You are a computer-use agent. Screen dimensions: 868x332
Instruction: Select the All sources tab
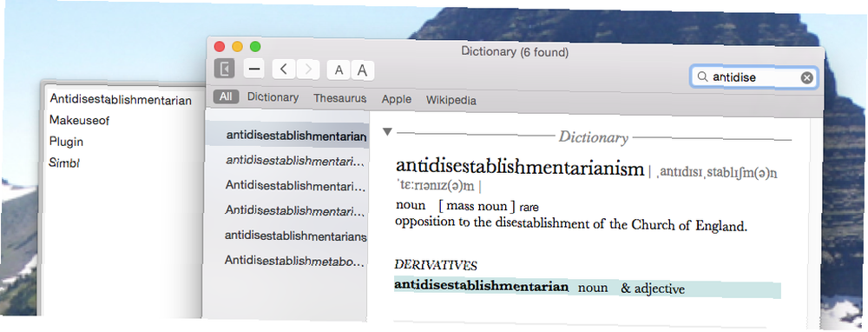226,96
